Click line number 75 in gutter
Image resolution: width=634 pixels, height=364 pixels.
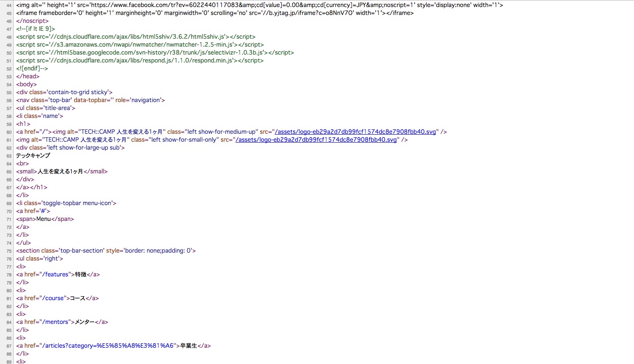(x=9, y=251)
